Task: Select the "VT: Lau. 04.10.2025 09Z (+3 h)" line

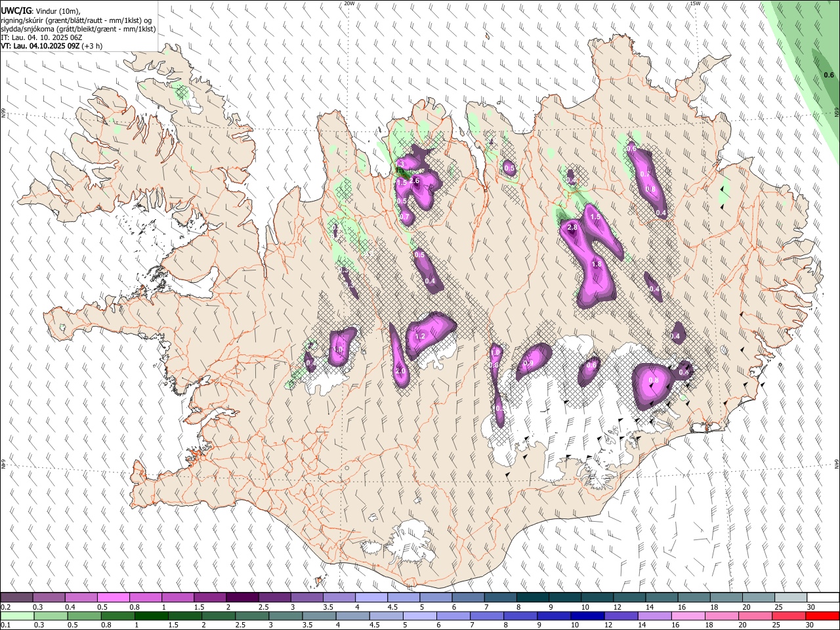Action: pos(52,46)
